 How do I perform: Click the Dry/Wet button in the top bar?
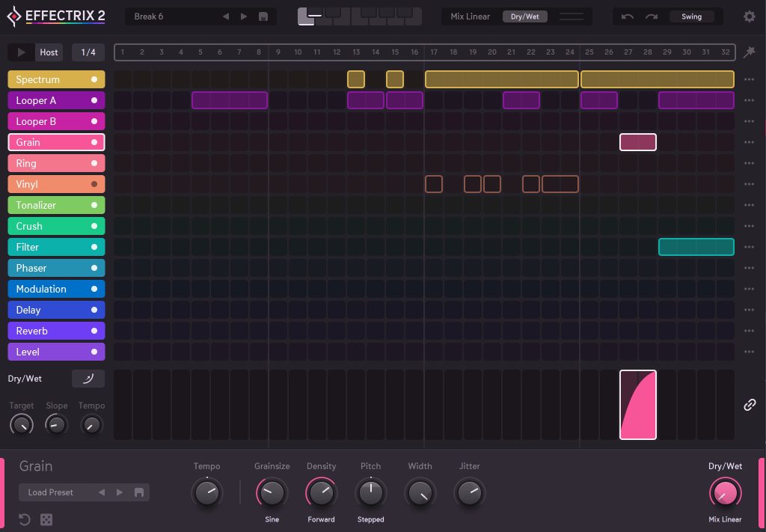tap(524, 16)
